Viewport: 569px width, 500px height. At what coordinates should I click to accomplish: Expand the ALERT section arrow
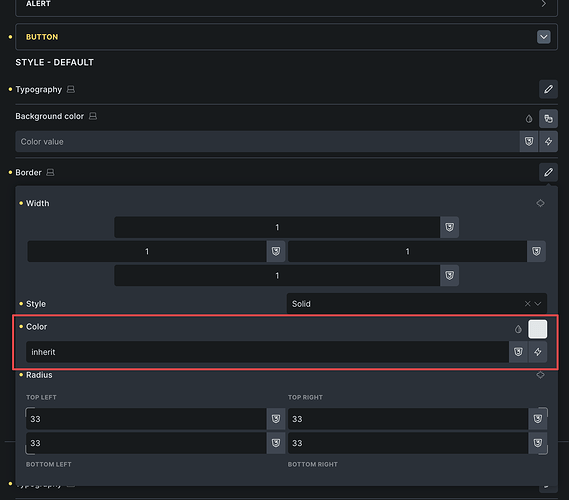pyautogui.click(x=543, y=4)
